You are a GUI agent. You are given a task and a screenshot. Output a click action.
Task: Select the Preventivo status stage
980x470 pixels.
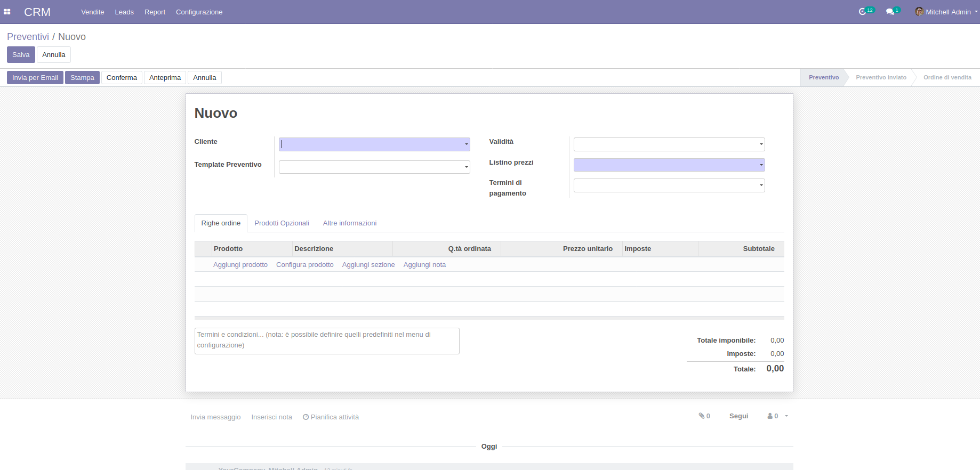tap(824, 78)
